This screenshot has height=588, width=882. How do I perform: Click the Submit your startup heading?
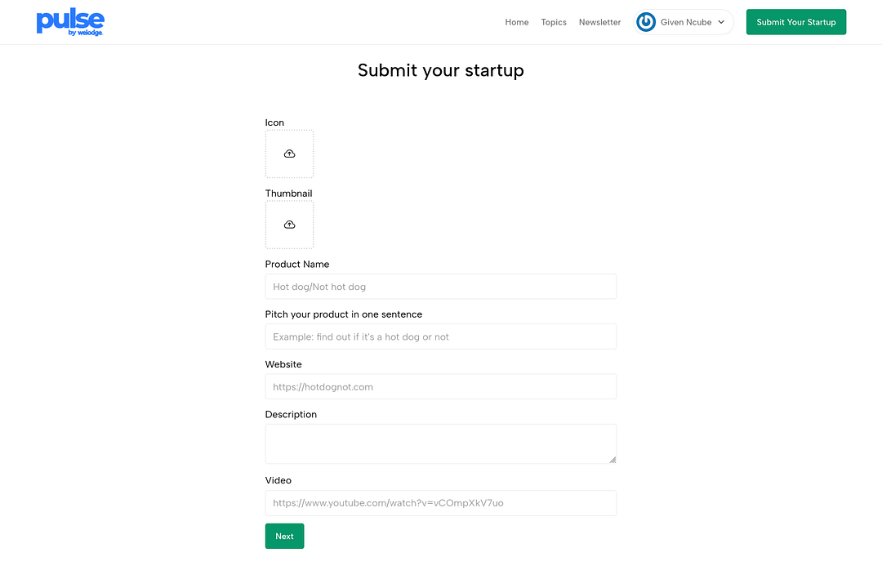click(x=441, y=70)
